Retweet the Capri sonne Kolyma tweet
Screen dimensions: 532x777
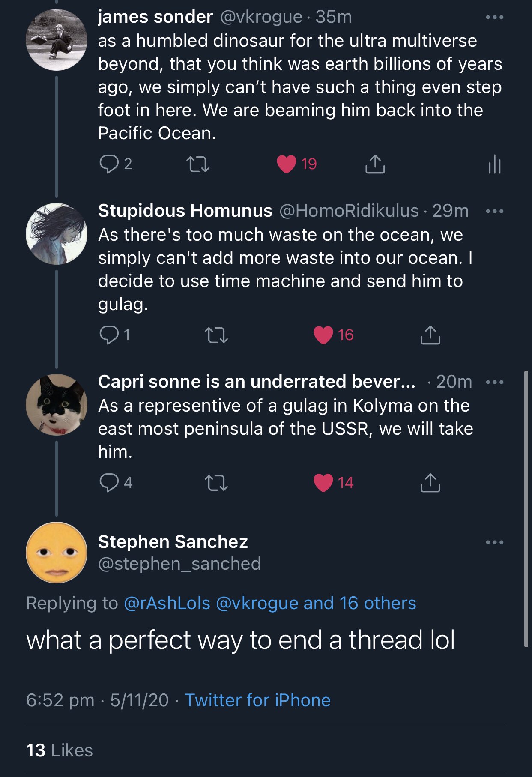(216, 483)
